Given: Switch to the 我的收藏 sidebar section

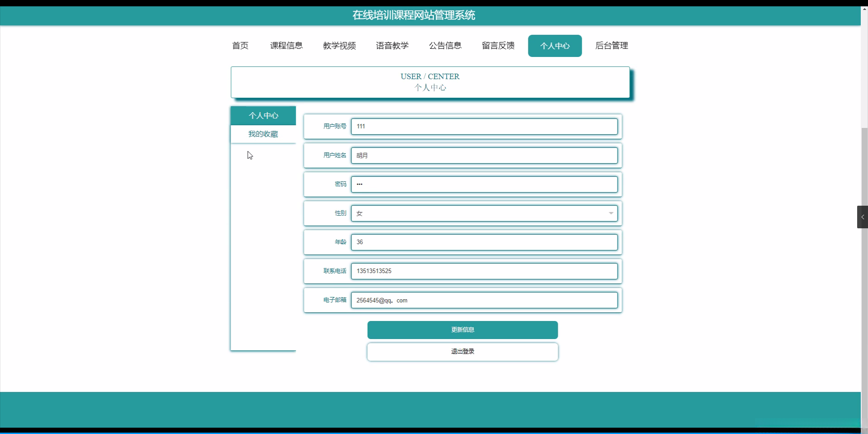Looking at the screenshot, I should click(263, 134).
